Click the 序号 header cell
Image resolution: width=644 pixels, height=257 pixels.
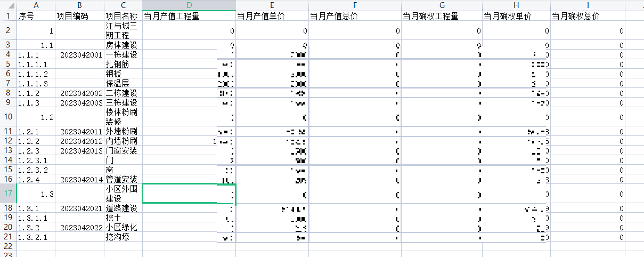(x=36, y=15)
